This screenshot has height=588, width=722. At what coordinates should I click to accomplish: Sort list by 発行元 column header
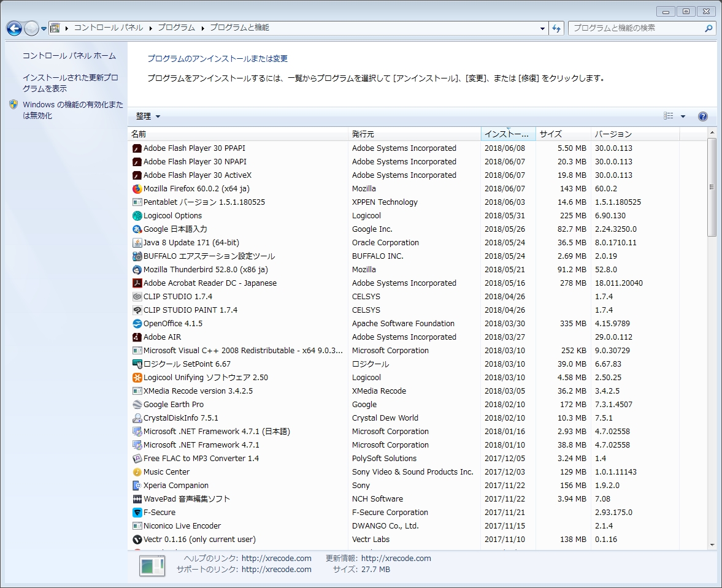click(x=414, y=134)
